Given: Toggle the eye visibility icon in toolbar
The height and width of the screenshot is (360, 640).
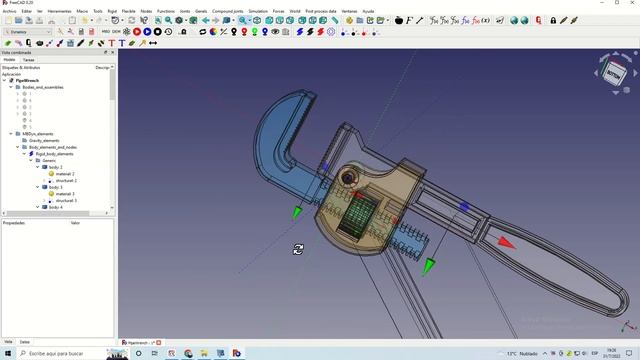Looking at the screenshot, I should 276,32.
